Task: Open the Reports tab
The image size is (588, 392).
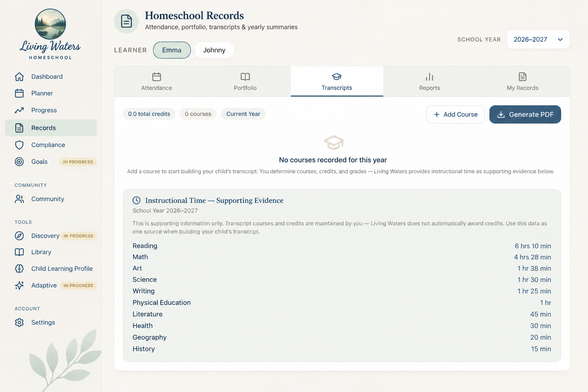Action: pyautogui.click(x=430, y=82)
